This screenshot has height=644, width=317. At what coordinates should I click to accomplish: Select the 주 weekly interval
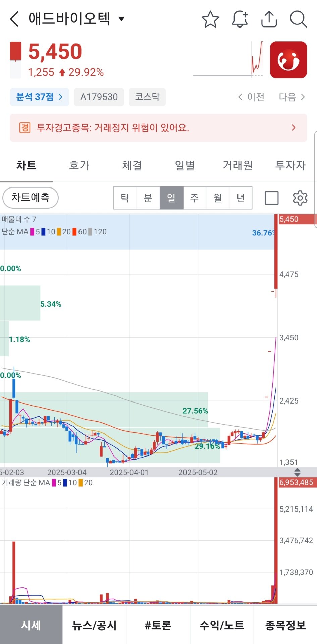click(x=195, y=198)
